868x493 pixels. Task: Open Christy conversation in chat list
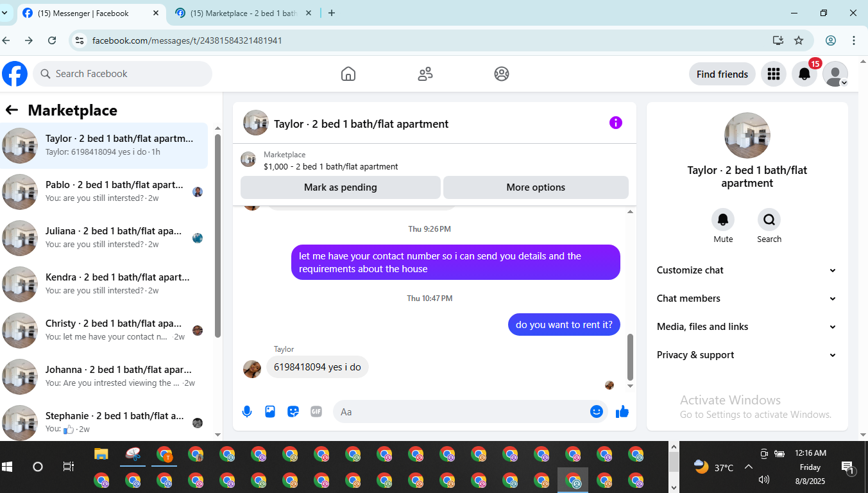coord(104,331)
